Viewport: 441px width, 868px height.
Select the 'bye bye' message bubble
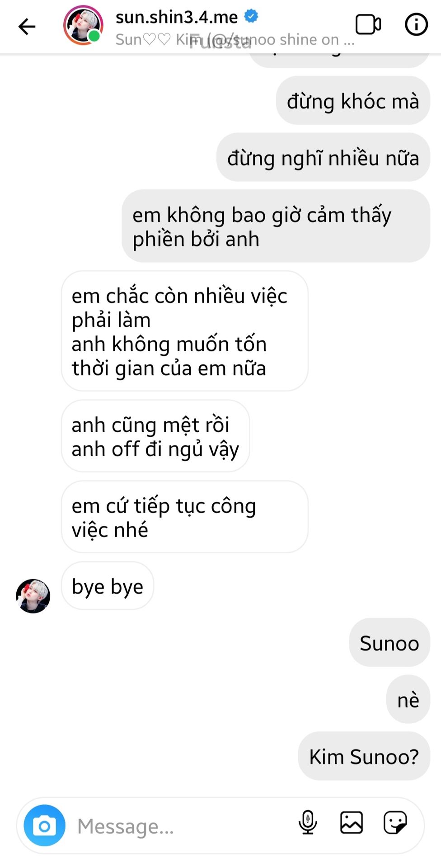108,586
